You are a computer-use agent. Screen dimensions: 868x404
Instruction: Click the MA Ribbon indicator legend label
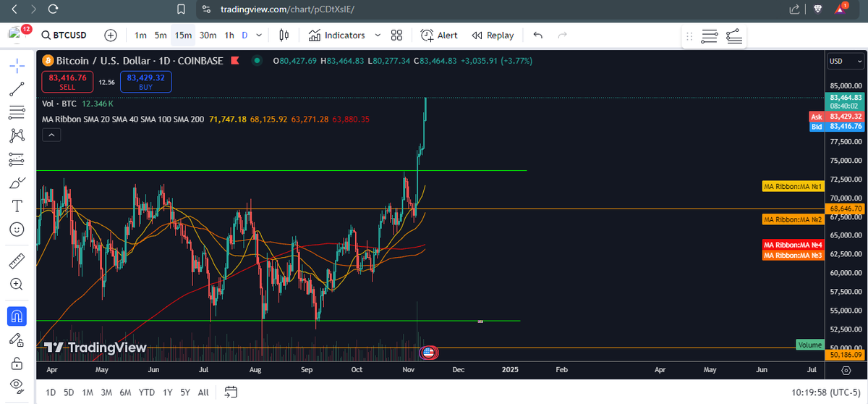click(123, 119)
